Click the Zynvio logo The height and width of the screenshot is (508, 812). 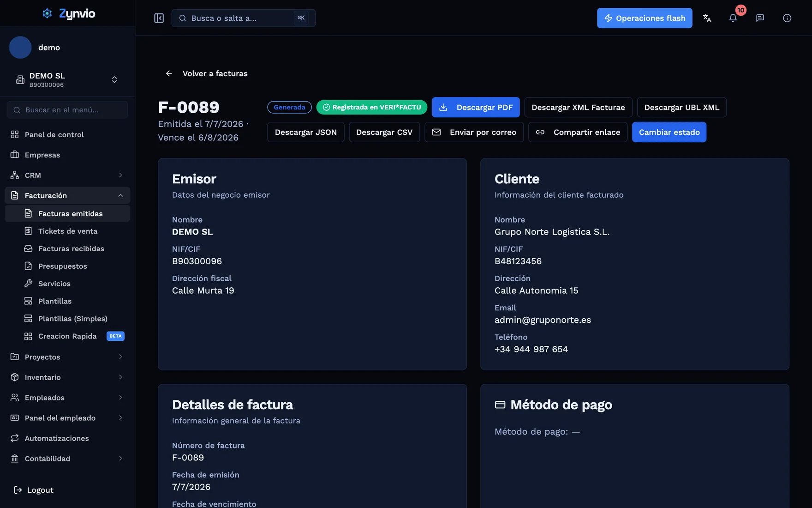coord(68,13)
